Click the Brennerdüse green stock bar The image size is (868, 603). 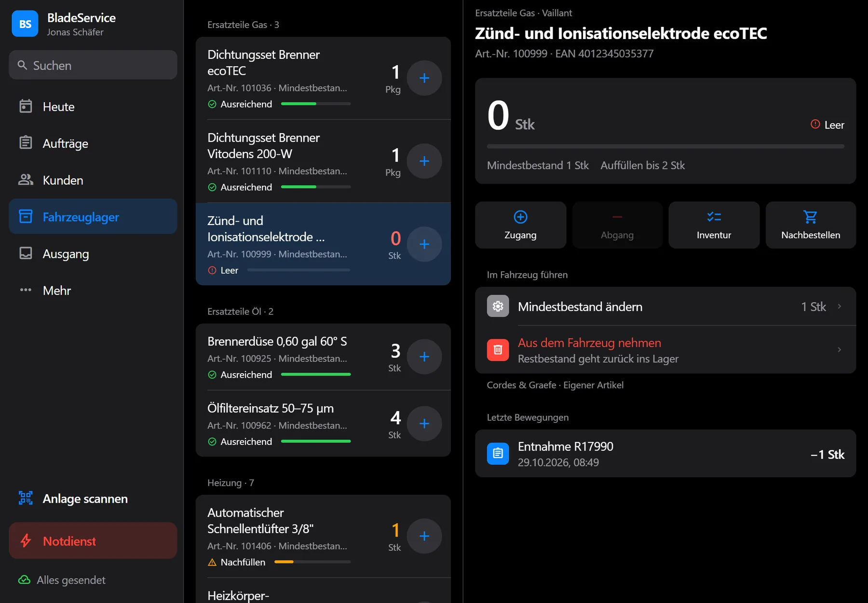[316, 374]
